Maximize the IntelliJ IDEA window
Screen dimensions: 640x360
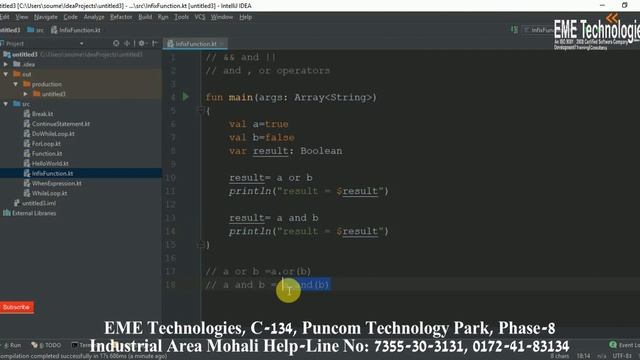pos(624,5)
